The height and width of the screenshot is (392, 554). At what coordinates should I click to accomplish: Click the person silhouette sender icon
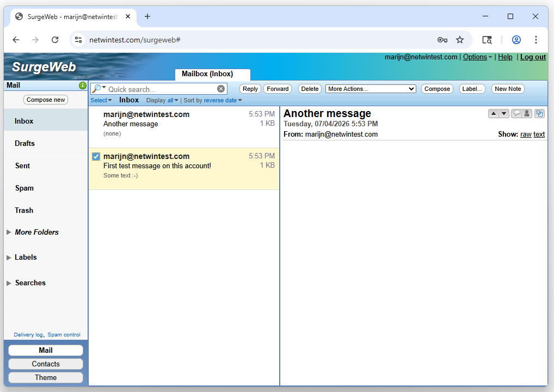[x=527, y=114]
